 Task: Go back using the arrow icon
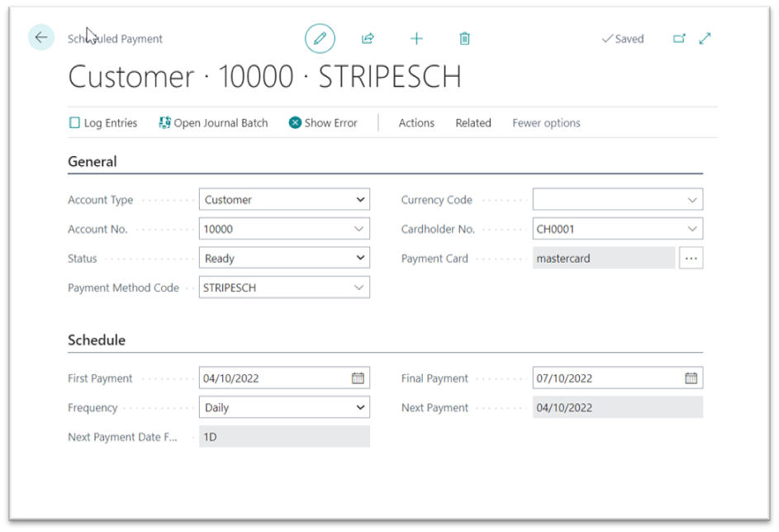pos(40,38)
